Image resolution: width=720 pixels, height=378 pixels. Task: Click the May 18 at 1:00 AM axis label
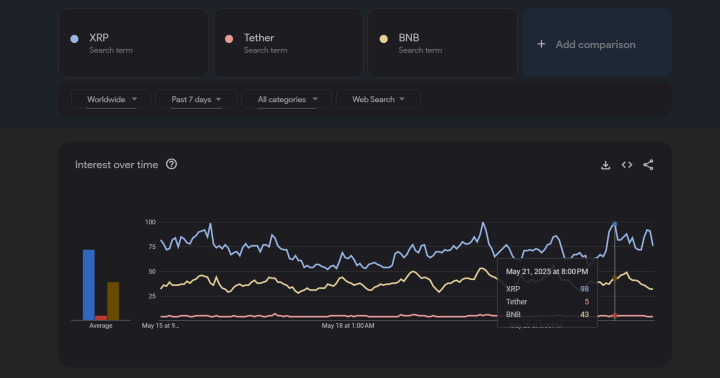pos(348,326)
